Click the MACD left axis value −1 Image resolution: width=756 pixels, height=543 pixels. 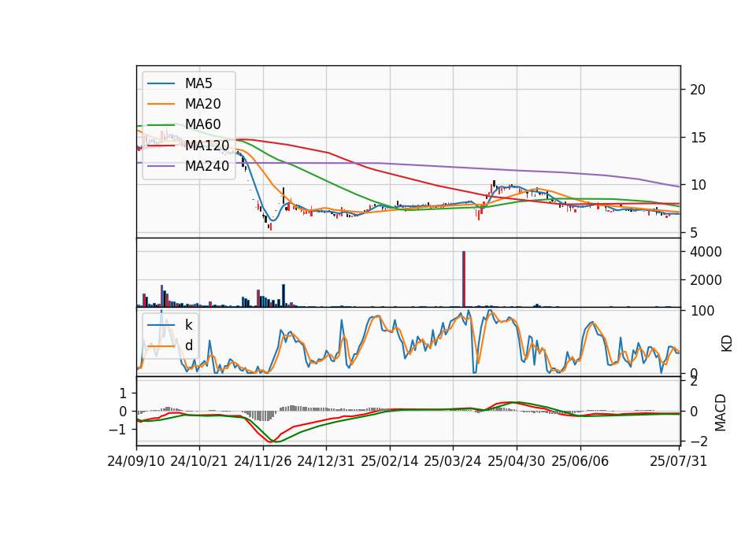click(x=117, y=430)
